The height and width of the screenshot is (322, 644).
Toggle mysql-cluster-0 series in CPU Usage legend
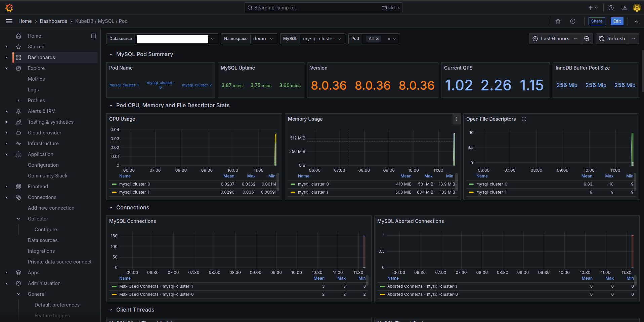[x=135, y=184]
